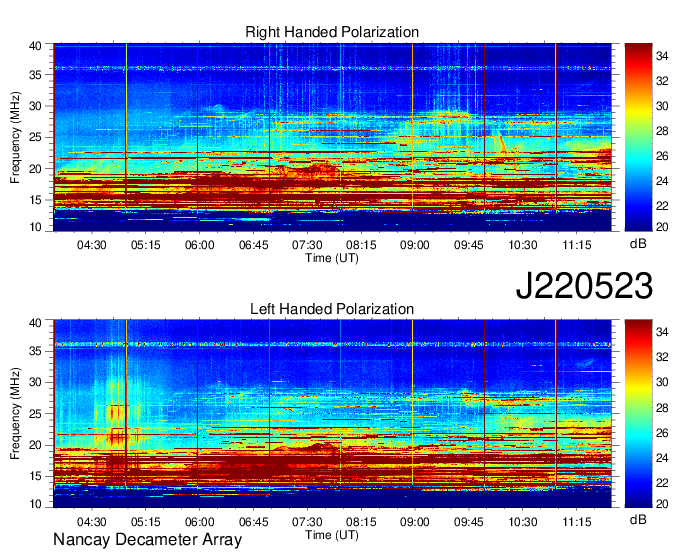Screen dimensions: 680x552
Task: Click the dB label under upper color bar
Action: 638,243
